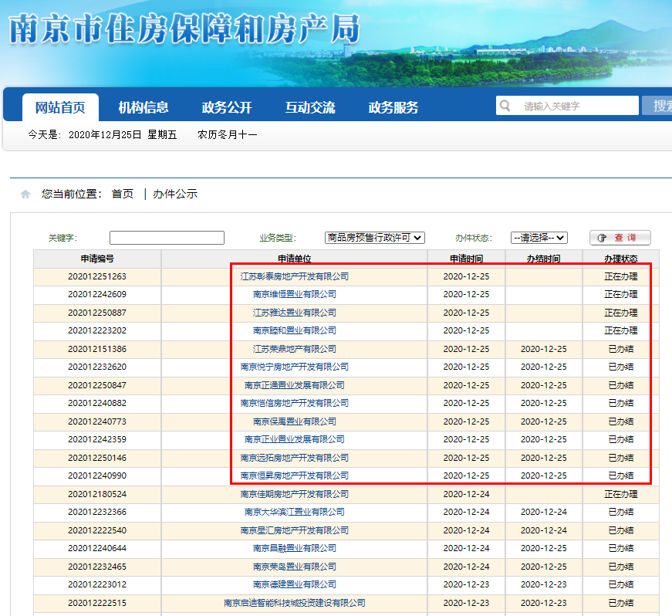Open the 机构信息 menu
Screen dimensions: 672x616
[144, 107]
